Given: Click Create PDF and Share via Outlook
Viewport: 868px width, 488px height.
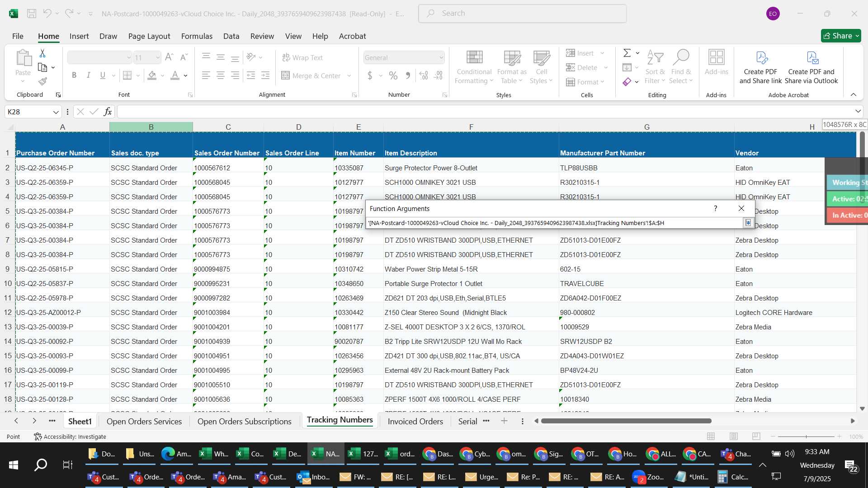Looking at the screenshot, I should pos(811,67).
